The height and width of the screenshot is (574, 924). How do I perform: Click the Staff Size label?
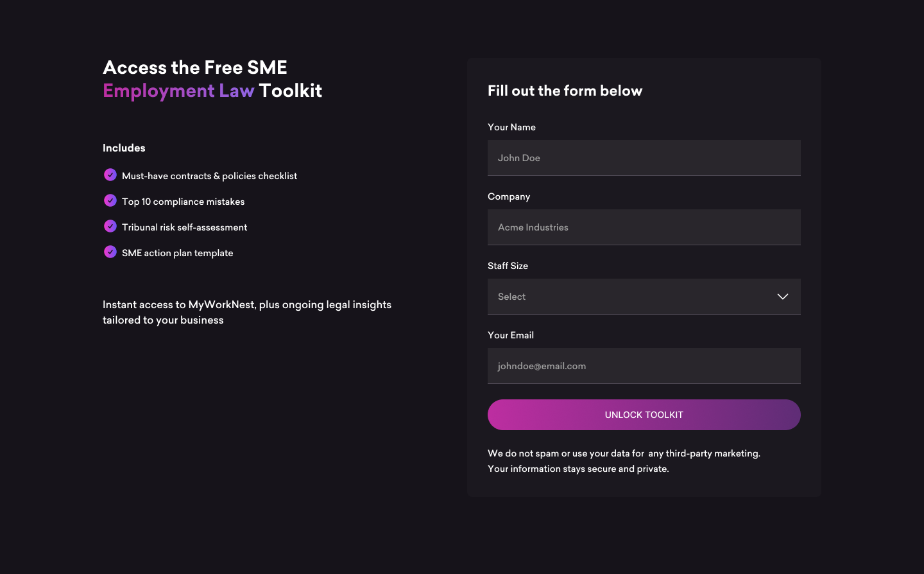[508, 266]
